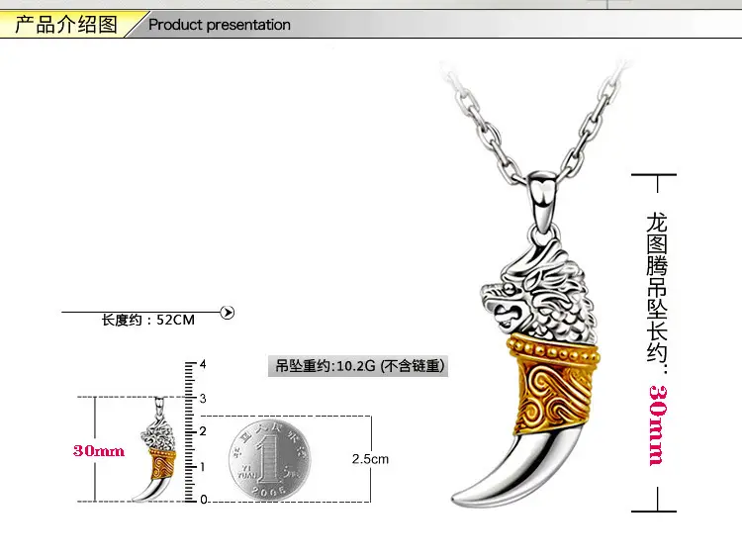
Task: Click the pink 30mm label beside small pendant
Action: (99, 450)
